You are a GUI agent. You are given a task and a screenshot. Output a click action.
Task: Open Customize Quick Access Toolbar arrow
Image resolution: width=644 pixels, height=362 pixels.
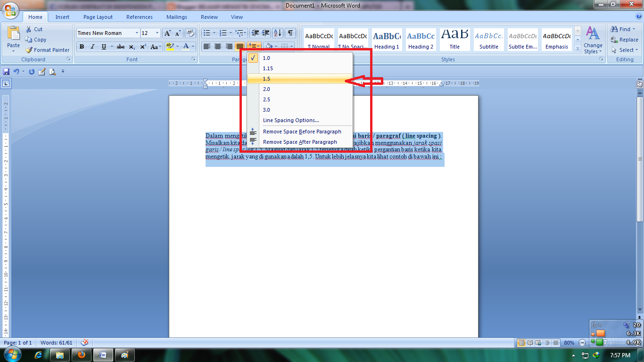63,72
